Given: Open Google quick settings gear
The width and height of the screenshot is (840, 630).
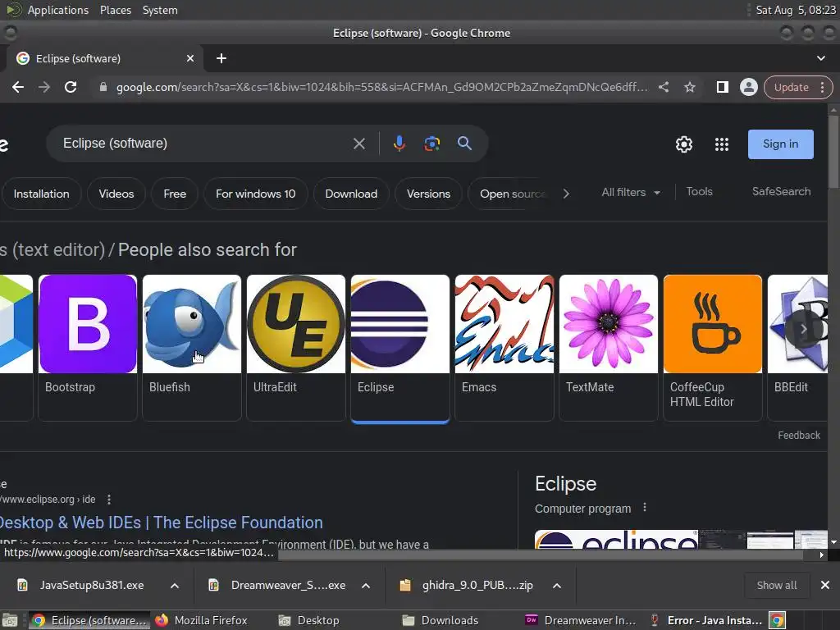Looking at the screenshot, I should (x=684, y=144).
